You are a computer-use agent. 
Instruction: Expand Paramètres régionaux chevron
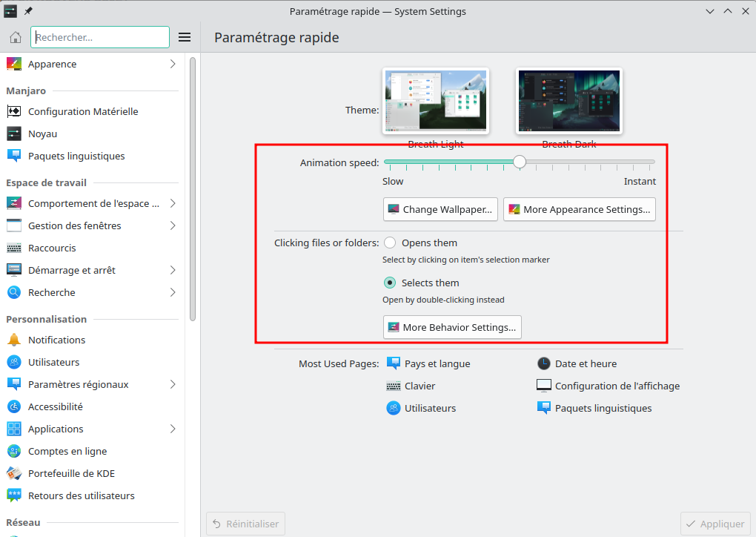pyautogui.click(x=173, y=384)
